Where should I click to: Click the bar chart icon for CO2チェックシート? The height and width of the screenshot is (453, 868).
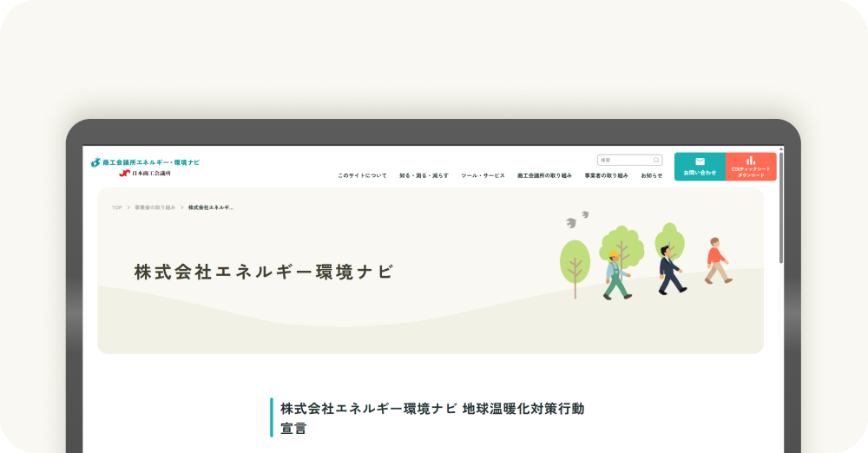pos(751,161)
